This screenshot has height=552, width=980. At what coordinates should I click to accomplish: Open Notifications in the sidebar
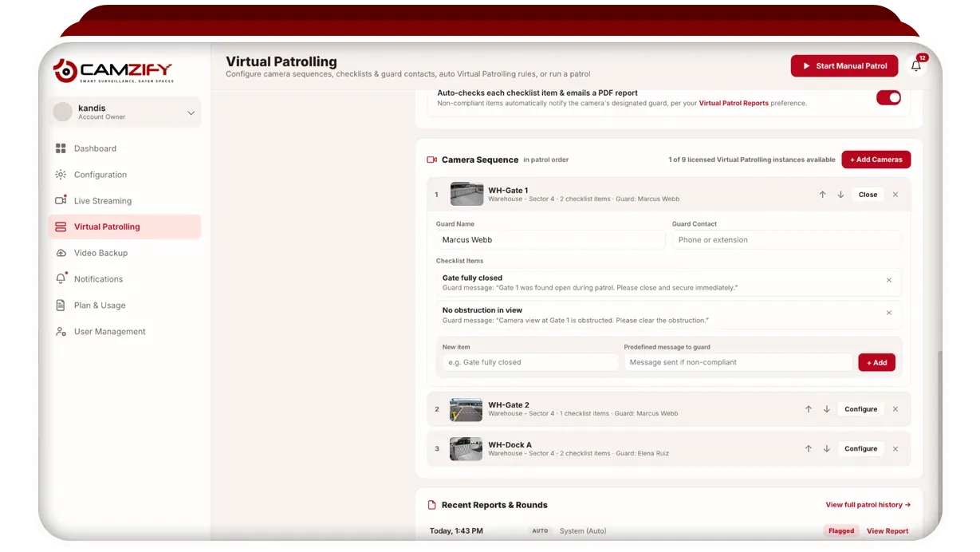[x=124, y=279]
